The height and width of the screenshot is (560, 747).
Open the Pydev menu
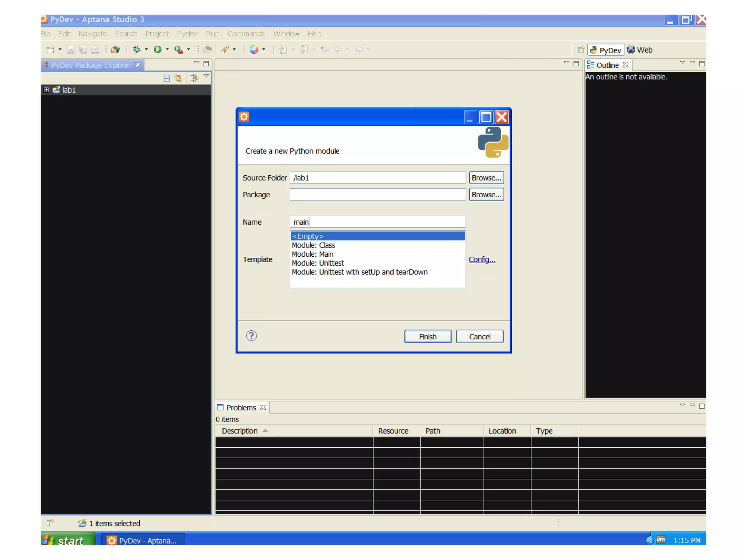(187, 34)
